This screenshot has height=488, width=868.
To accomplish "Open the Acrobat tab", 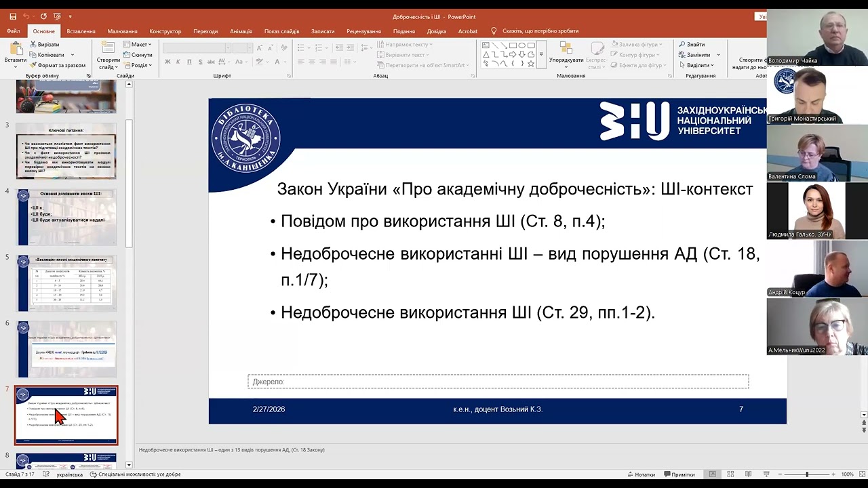I will (x=468, y=31).
